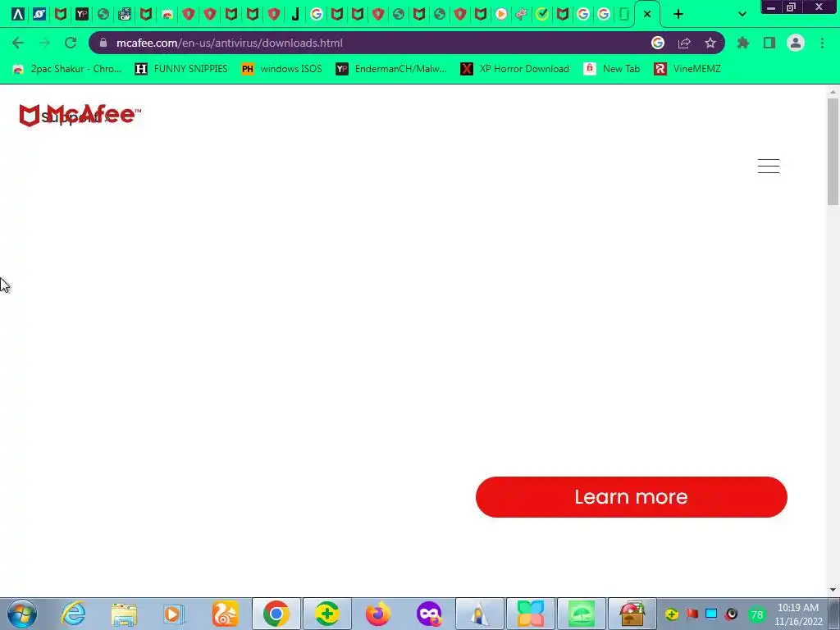This screenshot has width=840, height=630.
Task: Open the installer box app on the taskbar
Action: (632, 614)
